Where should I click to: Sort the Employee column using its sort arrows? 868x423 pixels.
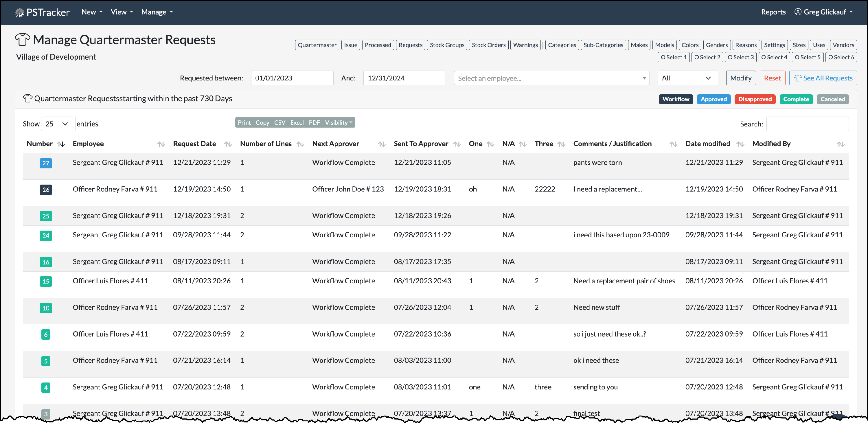tap(161, 144)
